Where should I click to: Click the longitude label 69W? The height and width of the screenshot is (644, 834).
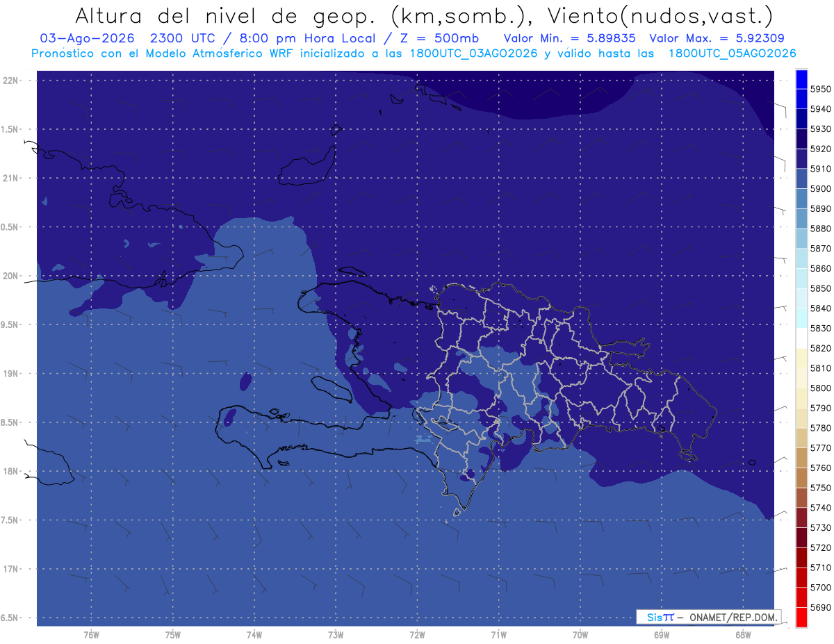[662, 635]
